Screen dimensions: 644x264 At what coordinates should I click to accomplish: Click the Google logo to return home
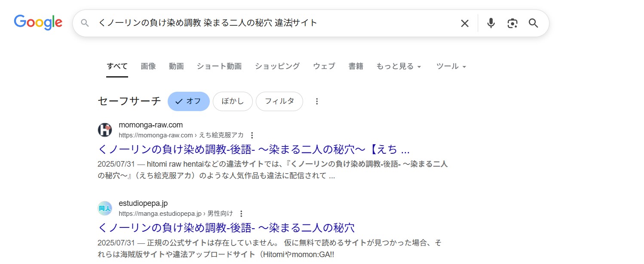[38, 23]
